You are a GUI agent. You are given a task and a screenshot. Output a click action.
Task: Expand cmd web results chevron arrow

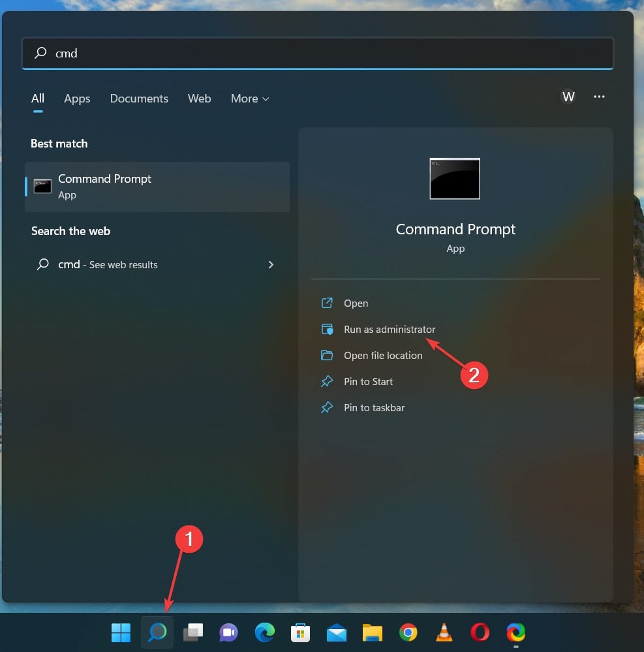coord(271,265)
